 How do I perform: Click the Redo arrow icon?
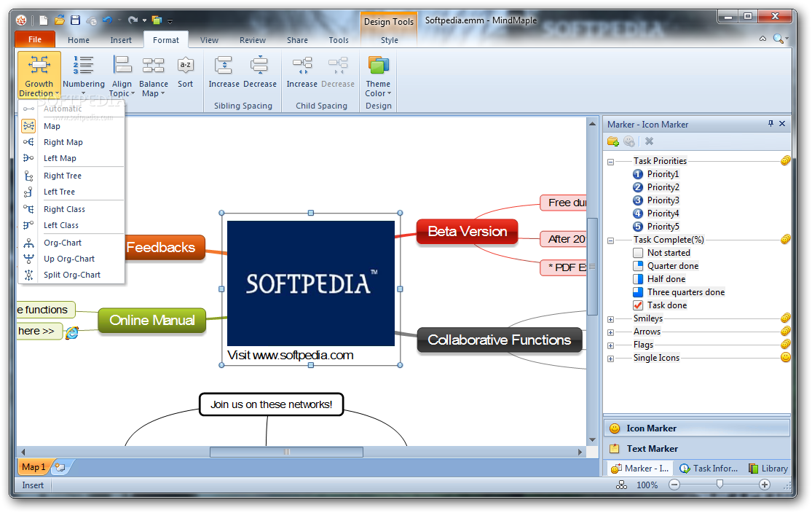[x=133, y=20]
